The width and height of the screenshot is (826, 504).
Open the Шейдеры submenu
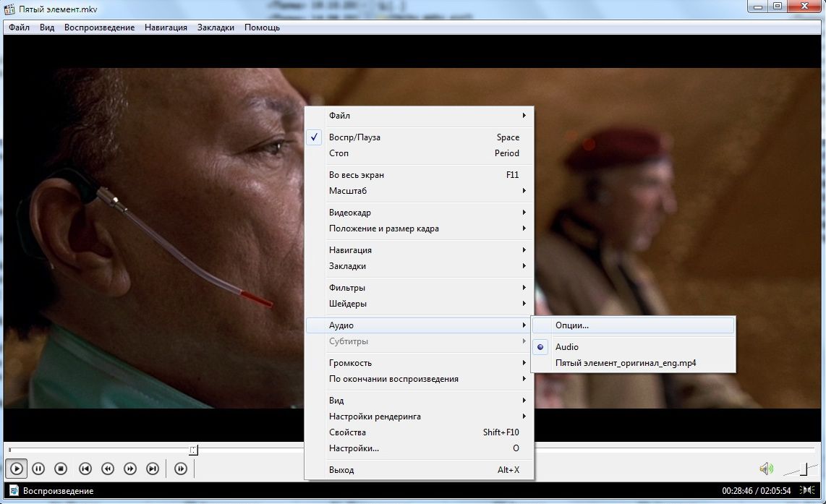coord(420,304)
